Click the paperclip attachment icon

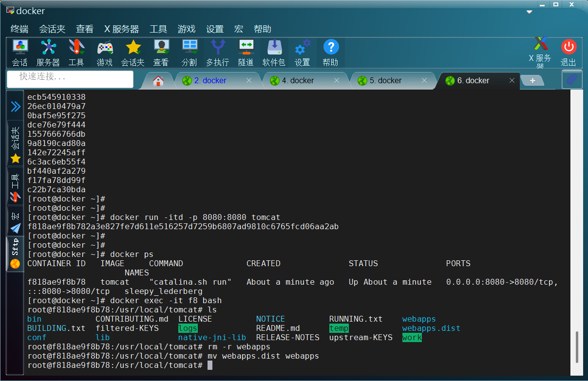(x=572, y=79)
